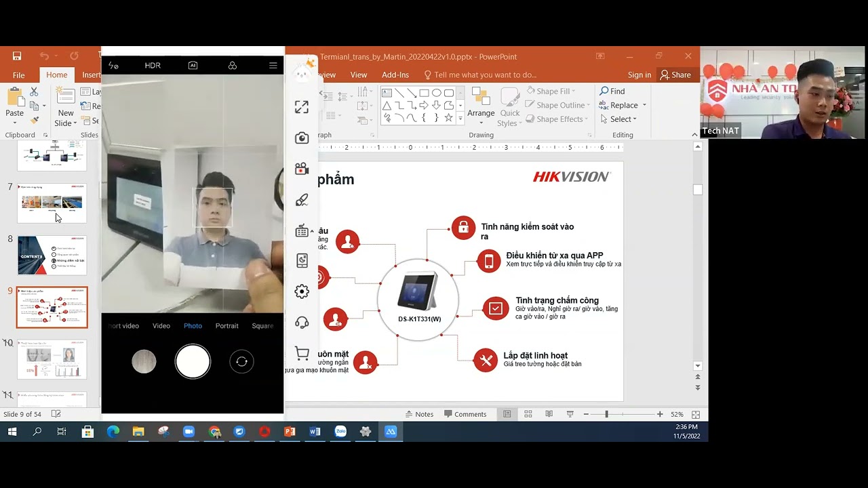Click the Copy icon in Clipboard group
This screenshot has height=488, width=868.
(x=34, y=106)
